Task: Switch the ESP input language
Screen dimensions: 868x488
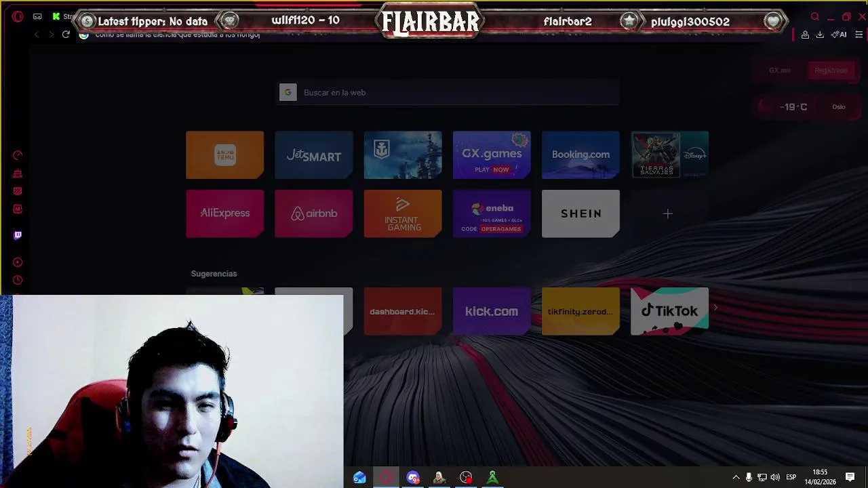Action: tap(791, 478)
